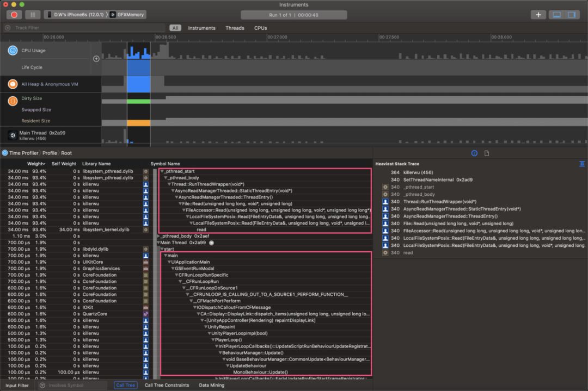
Task: Collapse the UIApplicationMain tree node
Action: coord(169,262)
